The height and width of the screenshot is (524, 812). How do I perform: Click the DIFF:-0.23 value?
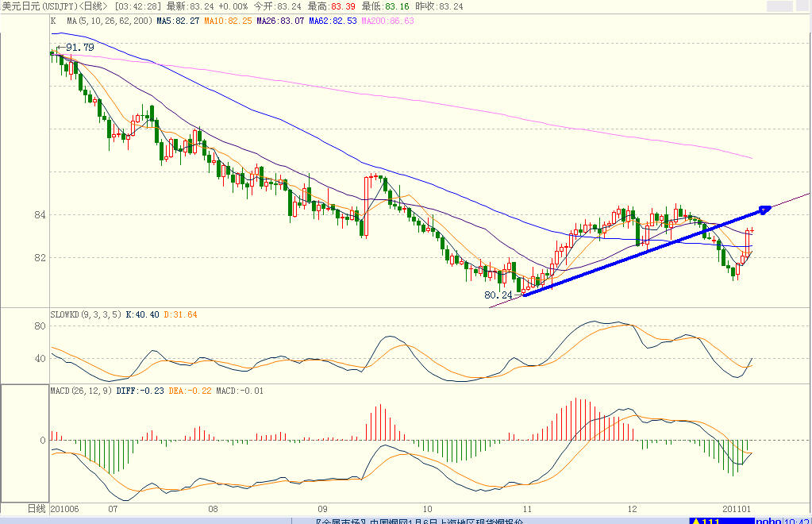pos(140,391)
